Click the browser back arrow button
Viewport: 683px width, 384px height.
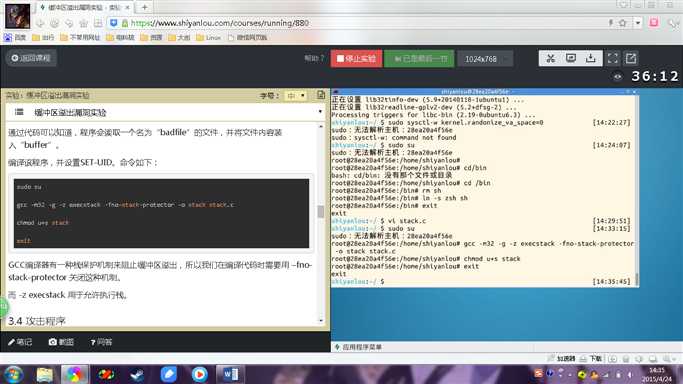(x=40, y=23)
